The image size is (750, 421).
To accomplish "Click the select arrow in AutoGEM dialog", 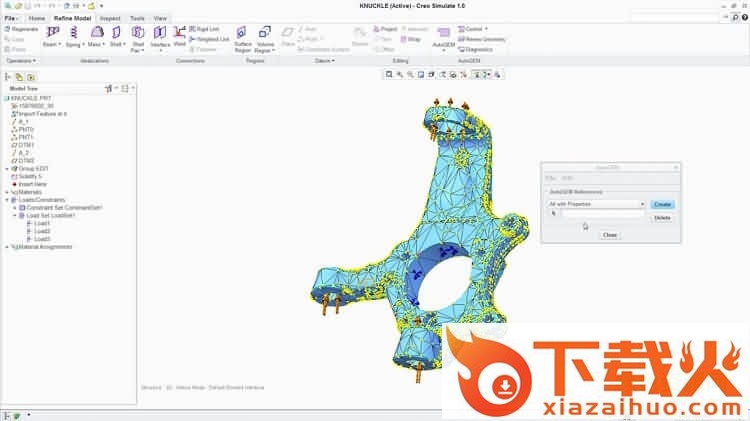I will coord(553,214).
